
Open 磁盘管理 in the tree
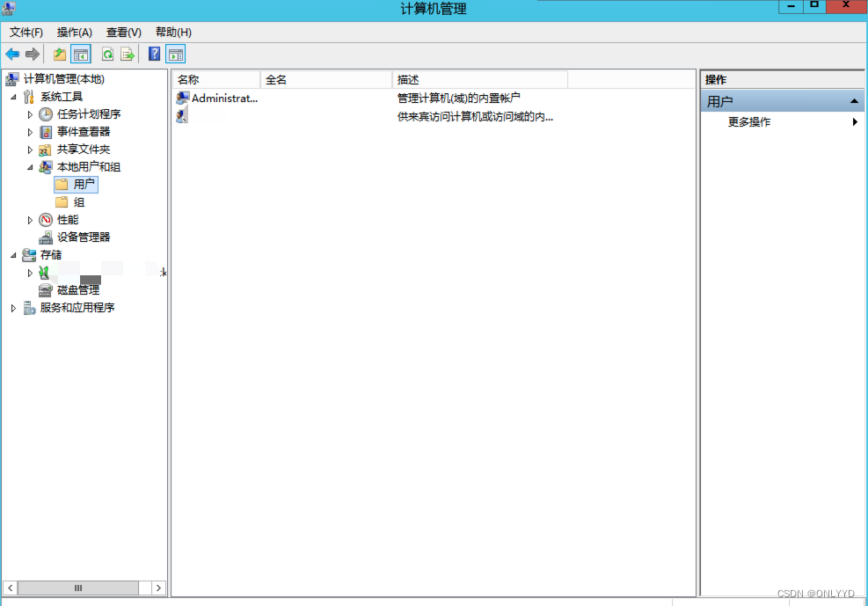tap(78, 290)
